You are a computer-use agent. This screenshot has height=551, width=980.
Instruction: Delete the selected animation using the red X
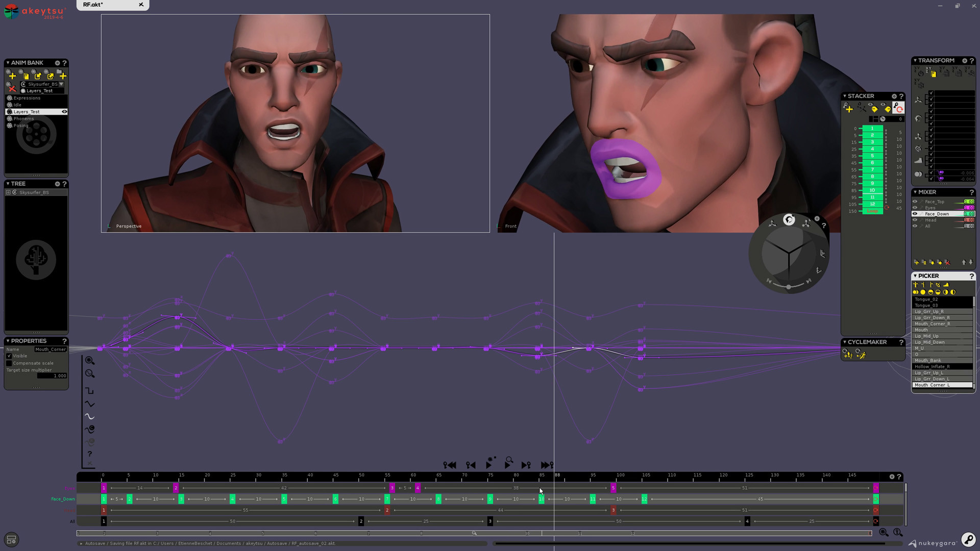point(12,88)
